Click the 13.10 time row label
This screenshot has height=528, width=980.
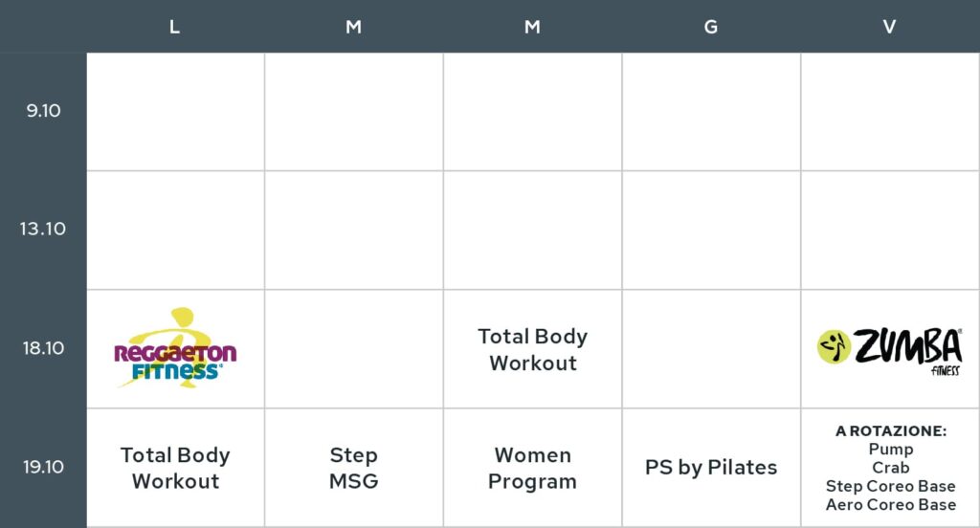pyautogui.click(x=42, y=229)
